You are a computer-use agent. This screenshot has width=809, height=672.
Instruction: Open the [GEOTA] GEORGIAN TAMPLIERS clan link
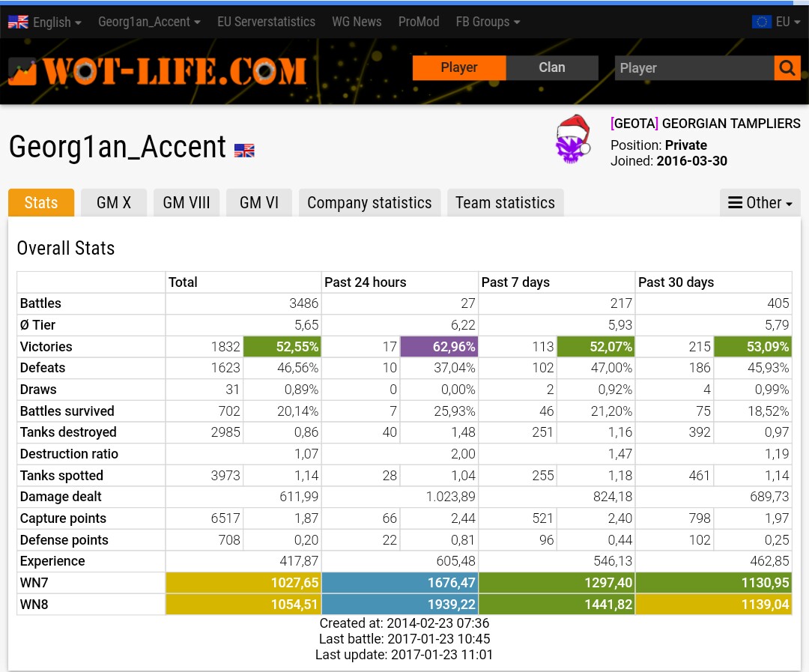[x=706, y=124]
